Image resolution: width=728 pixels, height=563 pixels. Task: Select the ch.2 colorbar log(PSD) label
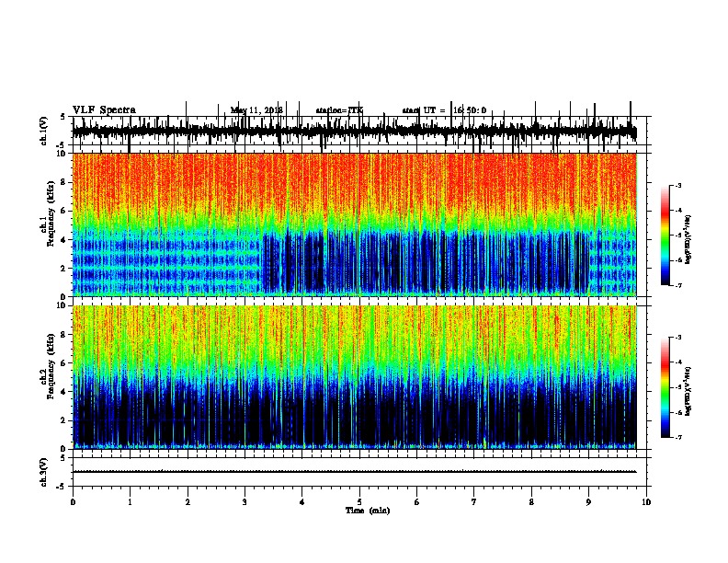click(688, 391)
